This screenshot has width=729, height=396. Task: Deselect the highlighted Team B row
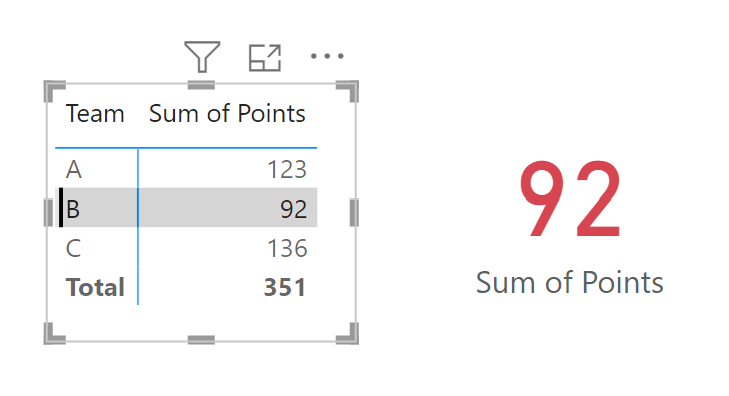(x=186, y=208)
